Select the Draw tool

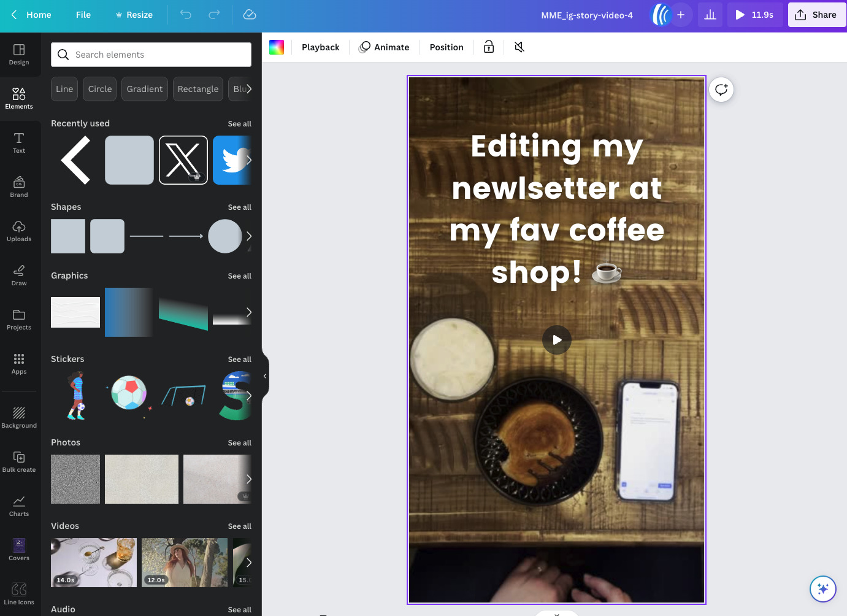point(18,275)
